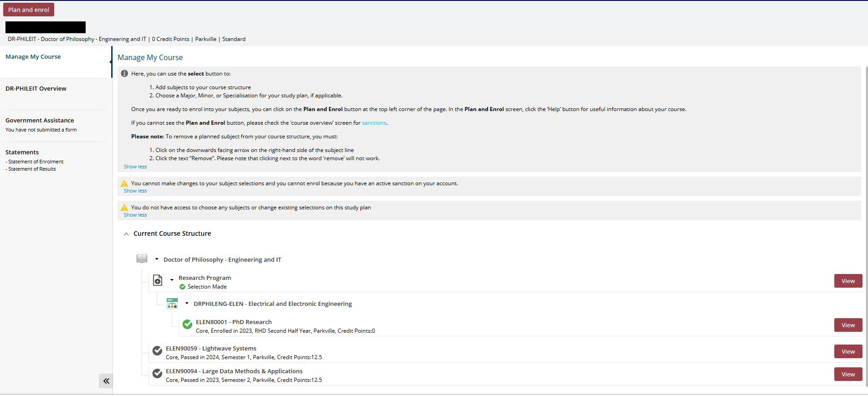Collapse Doctor of Philosophy tree node
The width and height of the screenshot is (868, 396).
157,259
